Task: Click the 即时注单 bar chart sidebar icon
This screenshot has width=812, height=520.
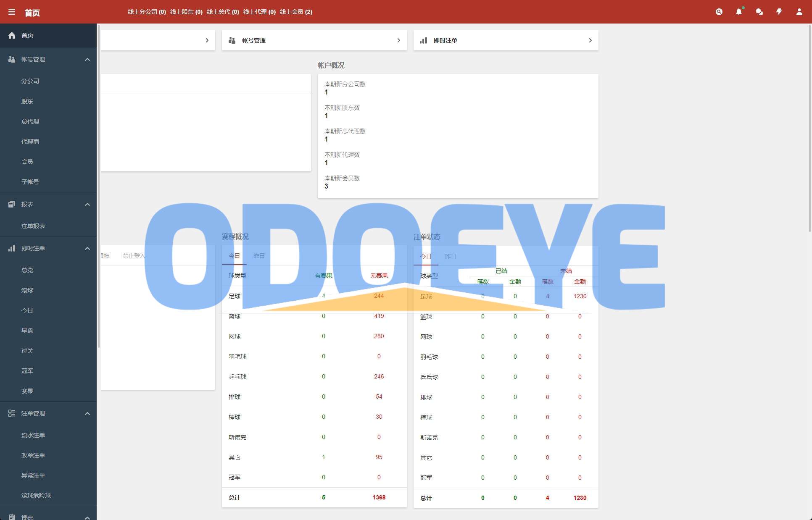Action: tap(12, 248)
